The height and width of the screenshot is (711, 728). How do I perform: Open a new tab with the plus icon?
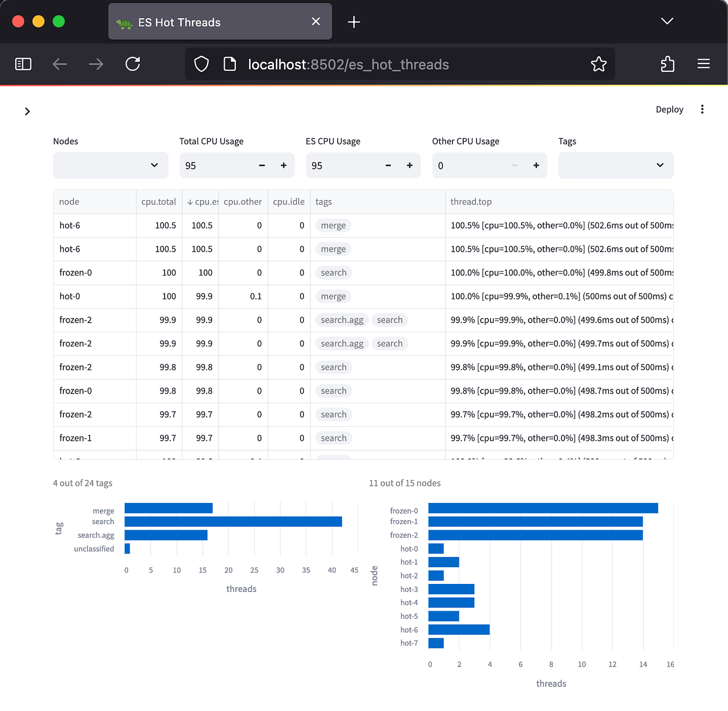coord(353,22)
